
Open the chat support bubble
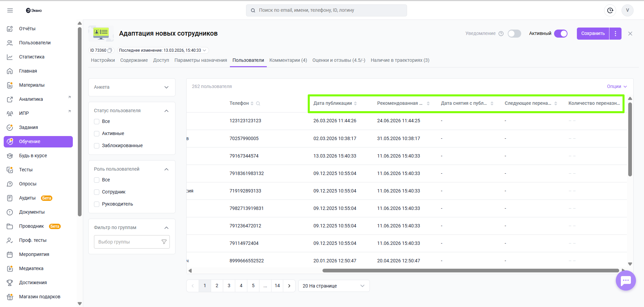[x=626, y=280]
